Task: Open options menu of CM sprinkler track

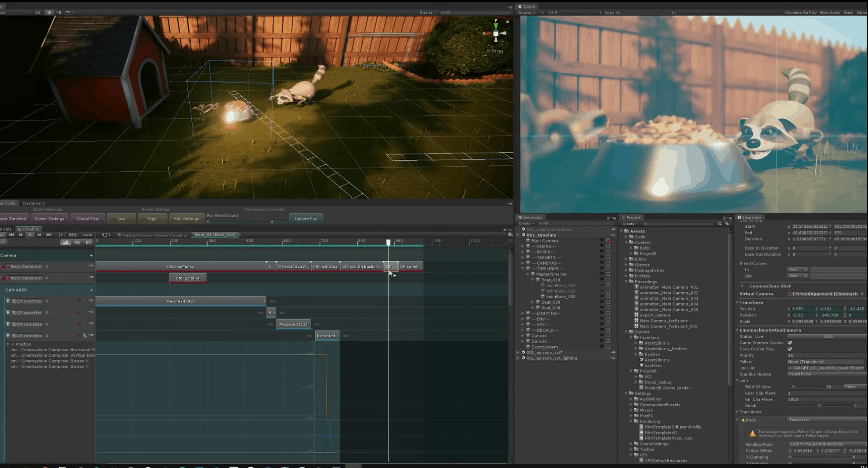Action: [x=91, y=312]
